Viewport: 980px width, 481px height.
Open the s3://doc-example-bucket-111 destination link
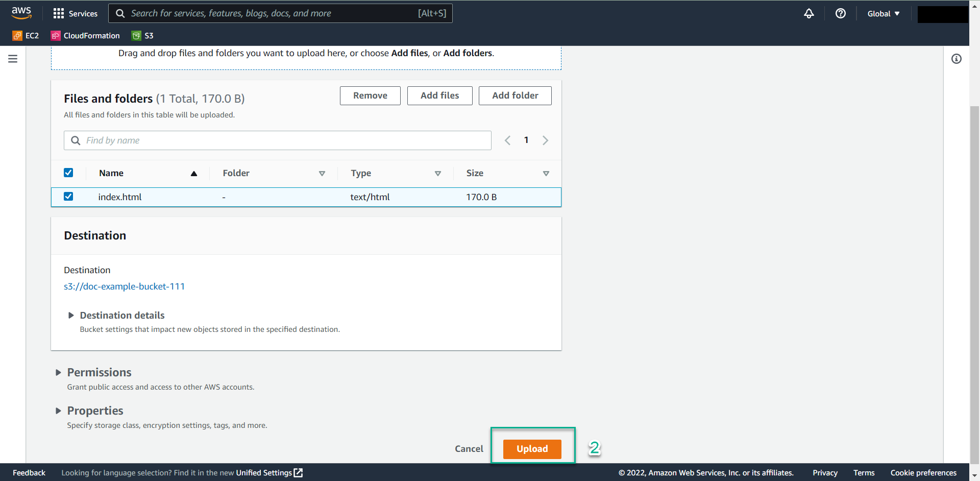[x=124, y=286]
